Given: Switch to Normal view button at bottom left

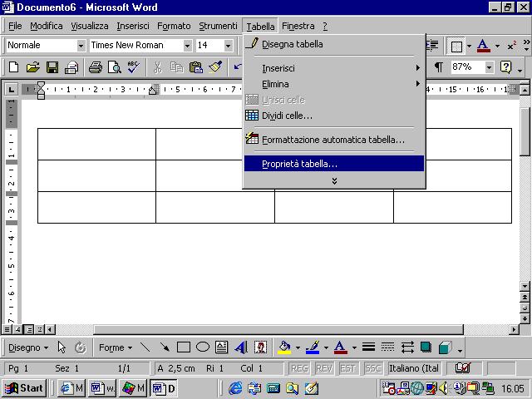Looking at the screenshot, I should point(7,329).
